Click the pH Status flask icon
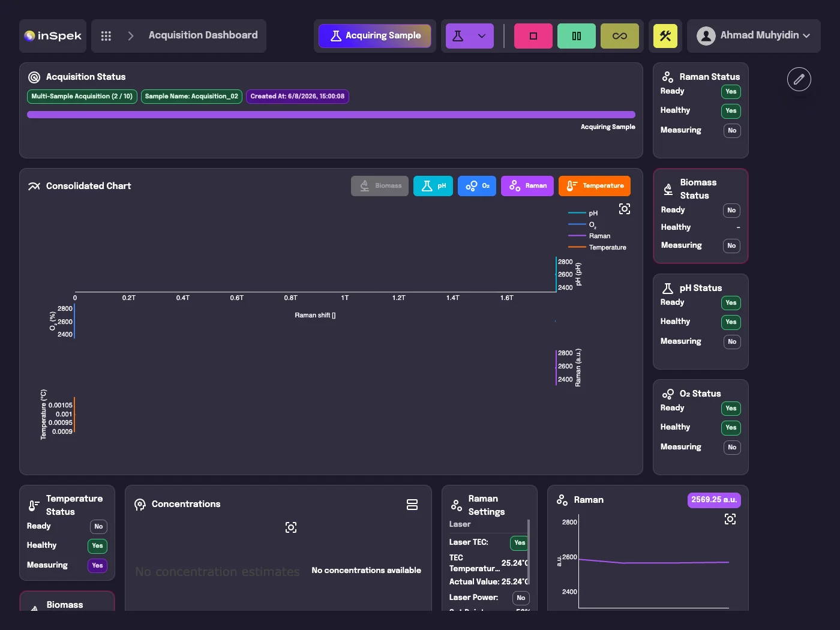Image resolution: width=840 pixels, height=630 pixels. [668, 288]
